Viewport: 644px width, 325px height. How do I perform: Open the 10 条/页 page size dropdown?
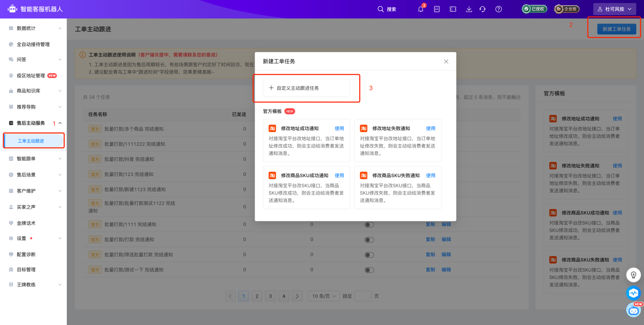coord(324,296)
